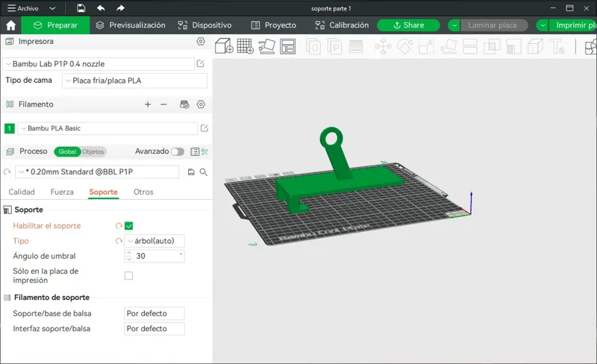Increase Ángulo de umbral with up arrow
This screenshot has height=364, width=597.
pyautogui.click(x=129, y=253)
